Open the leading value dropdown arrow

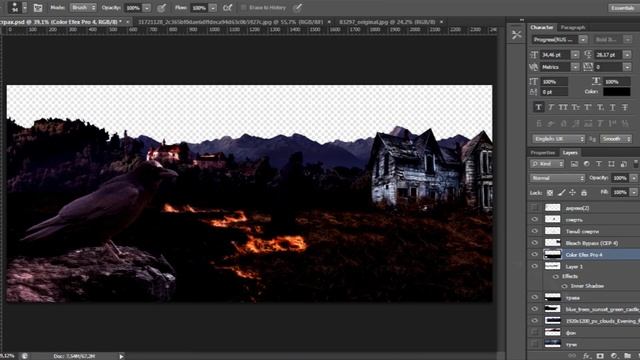(627, 55)
